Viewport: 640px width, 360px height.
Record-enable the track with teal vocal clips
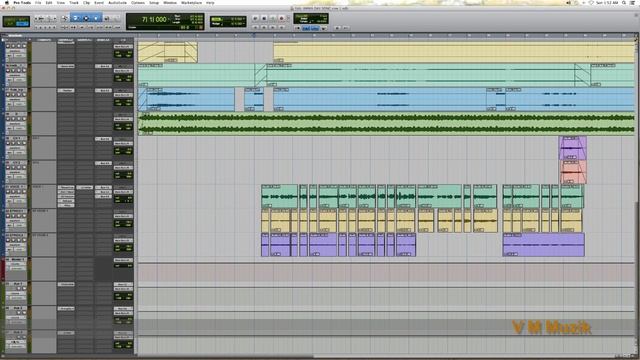[x=8, y=191]
